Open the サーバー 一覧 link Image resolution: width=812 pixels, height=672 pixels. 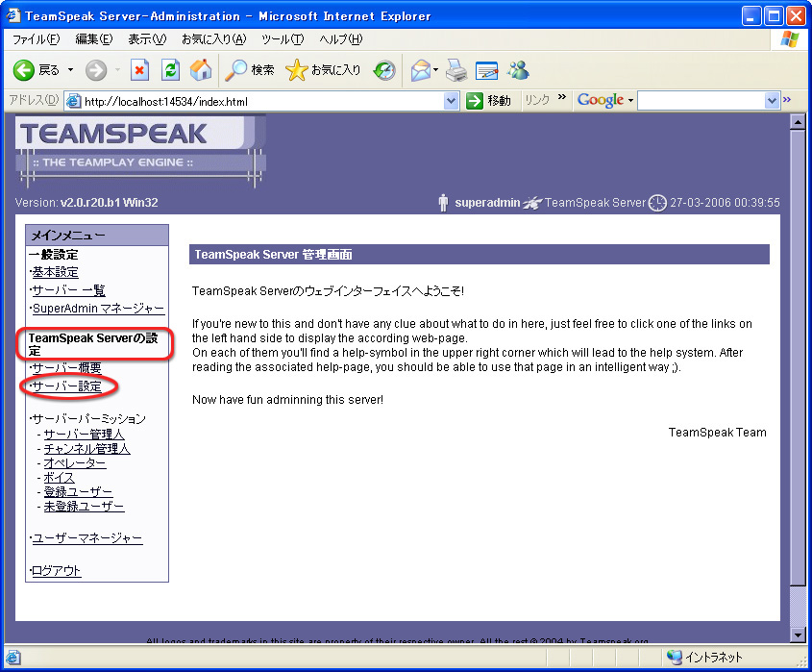(69, 290)
